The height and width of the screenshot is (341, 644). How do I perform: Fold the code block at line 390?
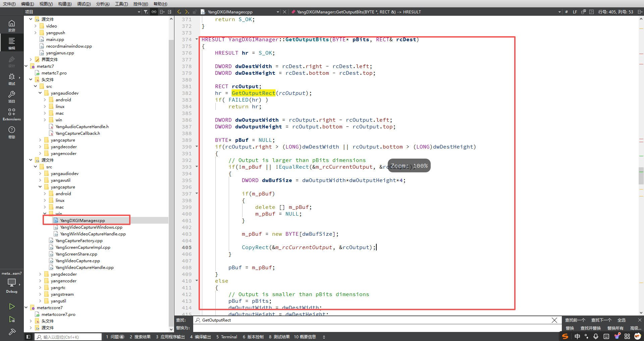tap(197, 147)
